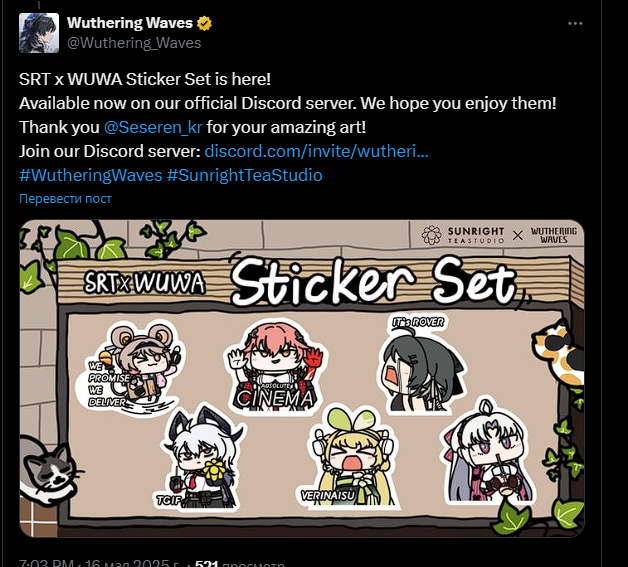Open the three-dot post options menu
This screenshot has height=567, width=628.
(575, 24)
